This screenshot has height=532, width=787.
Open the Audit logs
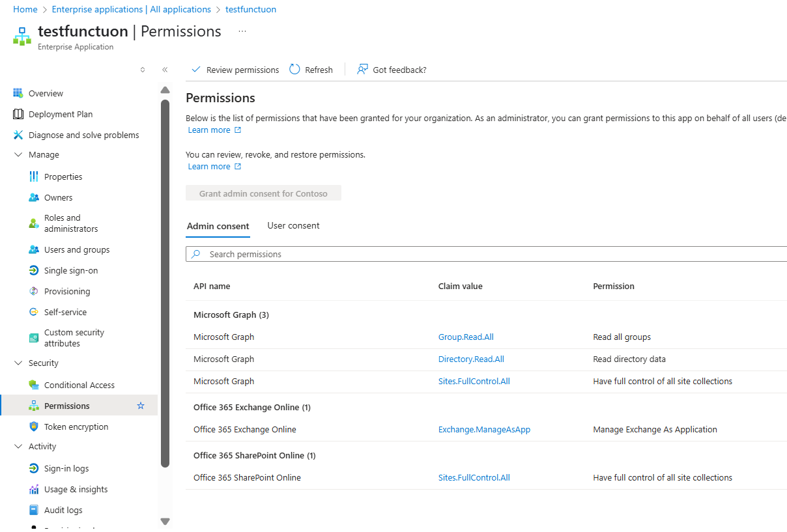pyautogui.click(x=63, y=509)
